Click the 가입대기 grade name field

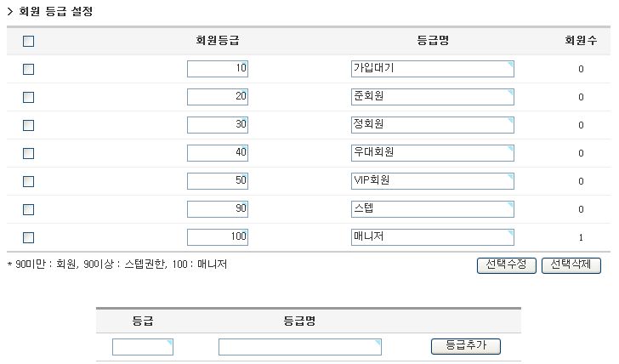click(x=432, y=69)
